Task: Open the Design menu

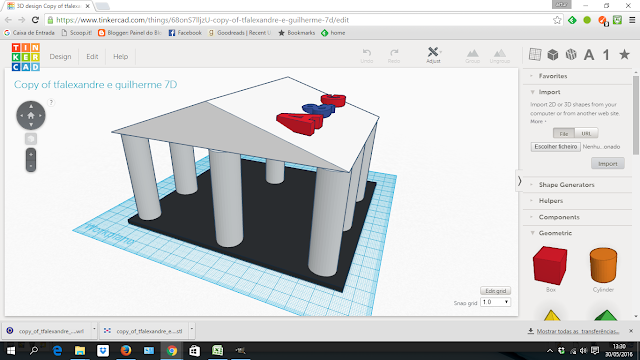Action: (60, 57)
